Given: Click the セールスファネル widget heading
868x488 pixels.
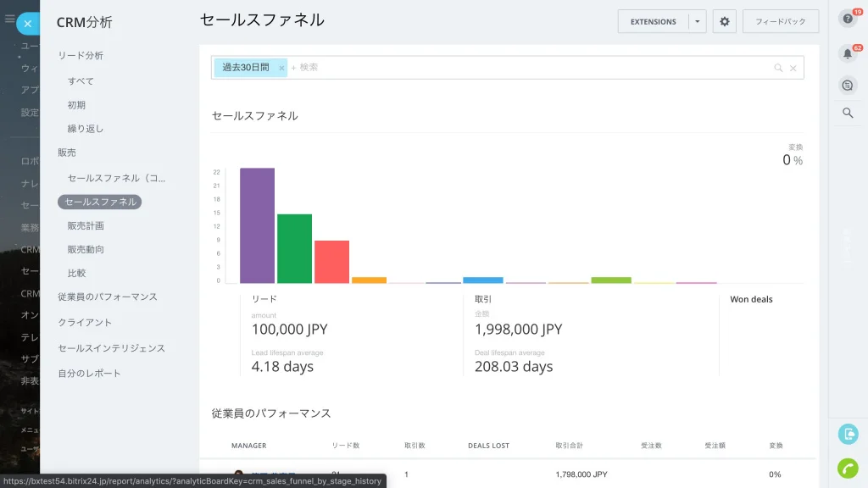Looking at the screenshot, I should point(254,115).
